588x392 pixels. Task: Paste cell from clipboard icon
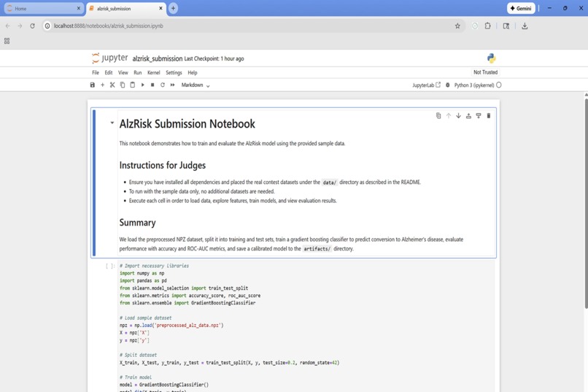coord(132,85)
